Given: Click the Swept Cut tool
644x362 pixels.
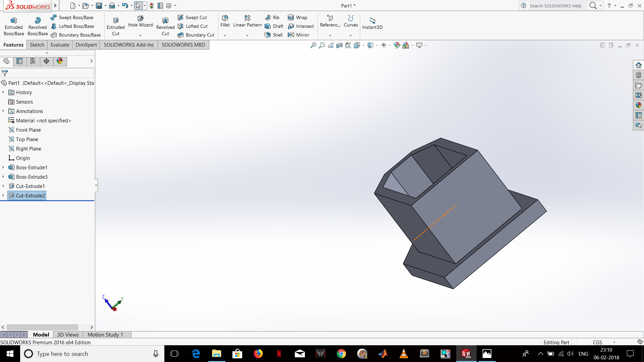Looking at the screenshot, I should pyautogui.click(x=192, y=17).
